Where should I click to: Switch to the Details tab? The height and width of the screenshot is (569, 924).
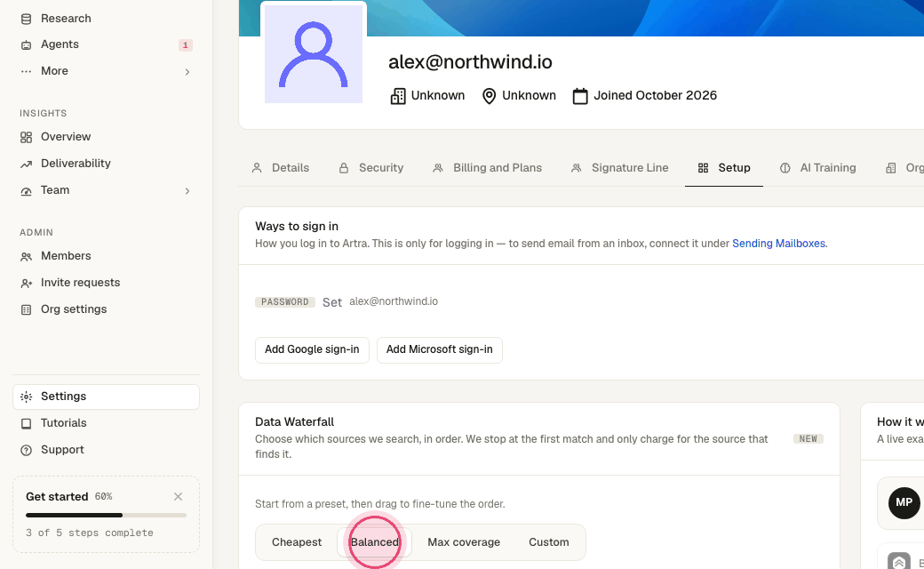tap(281, 168)
